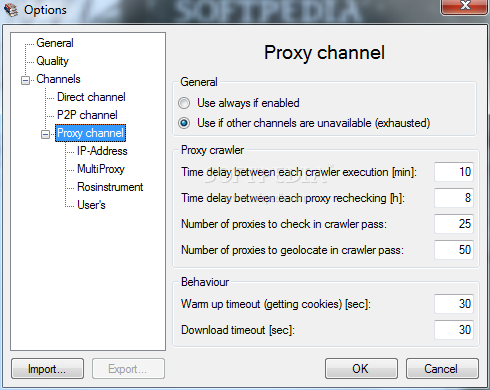Select Proxy channel in the tree
490x390 pixels.
tap(90, 133)
